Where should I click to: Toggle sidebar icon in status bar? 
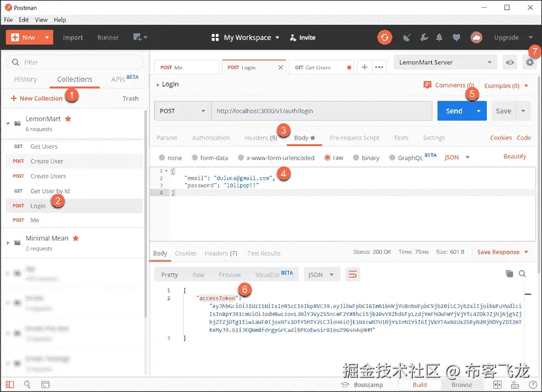10,384
